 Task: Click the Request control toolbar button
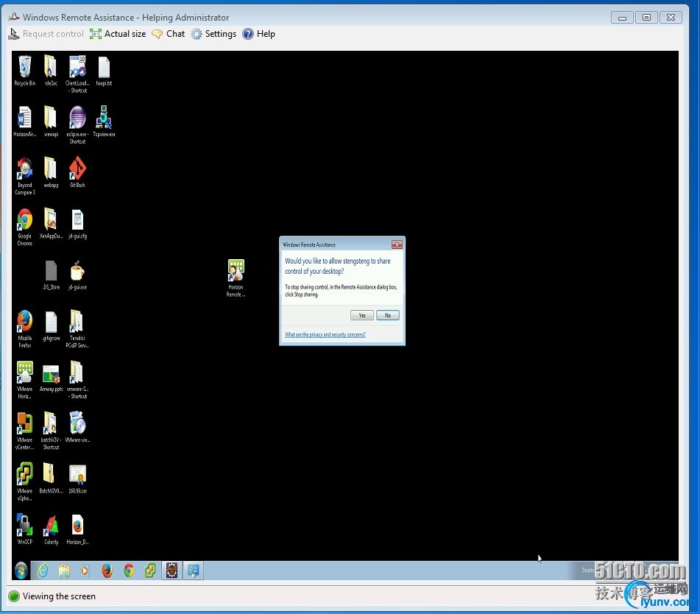(x=46, y=34)
